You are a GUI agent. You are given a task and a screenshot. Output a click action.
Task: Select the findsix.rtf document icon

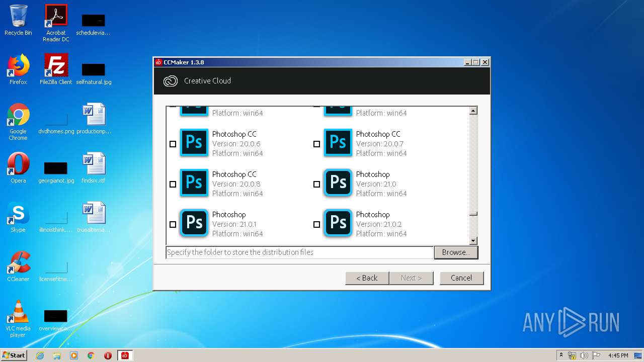point(94,168)
